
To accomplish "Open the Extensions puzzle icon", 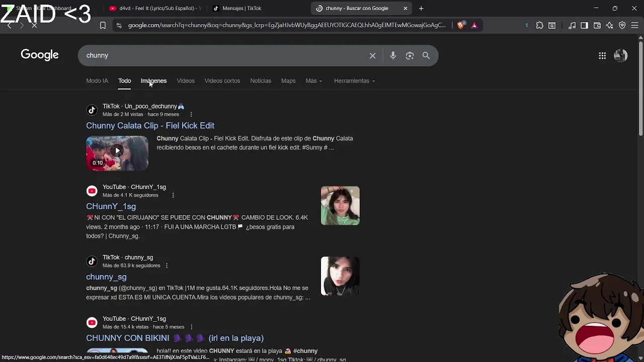I will 540,25.
